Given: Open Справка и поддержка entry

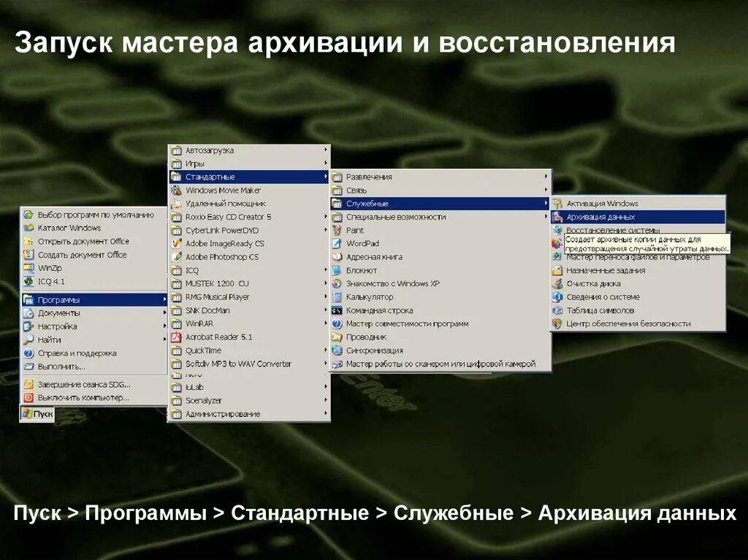Looking at the screenshot, I should 94,353.
